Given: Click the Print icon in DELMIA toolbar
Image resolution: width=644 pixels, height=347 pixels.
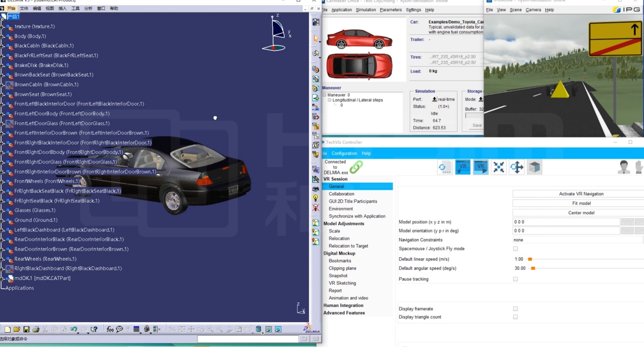Looking at the screenshot, I should (36, 329).
